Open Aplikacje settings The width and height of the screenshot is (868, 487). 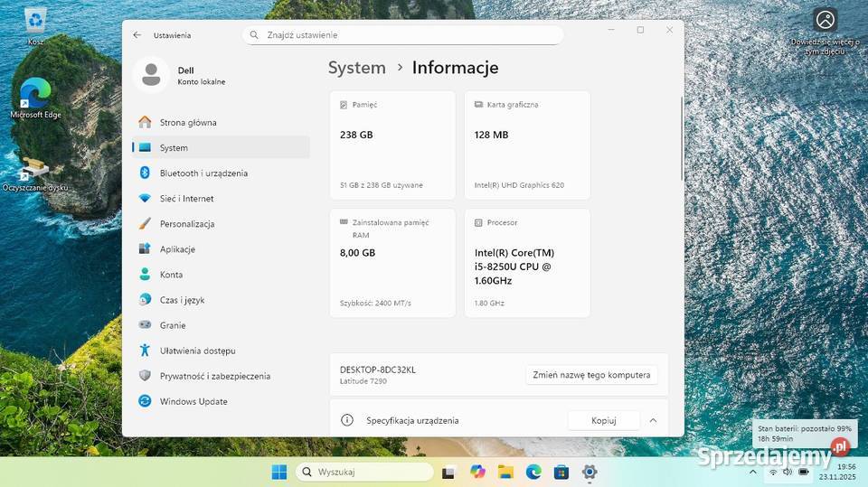(221, 249)
